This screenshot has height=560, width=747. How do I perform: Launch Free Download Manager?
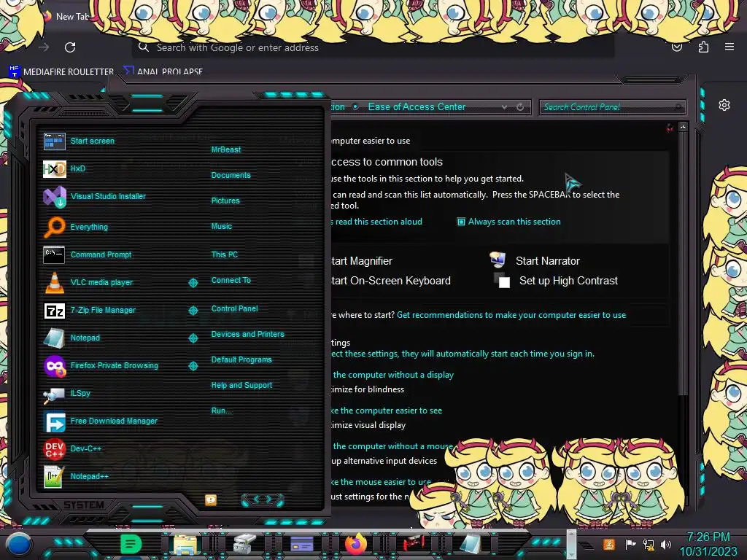point(100,421)
